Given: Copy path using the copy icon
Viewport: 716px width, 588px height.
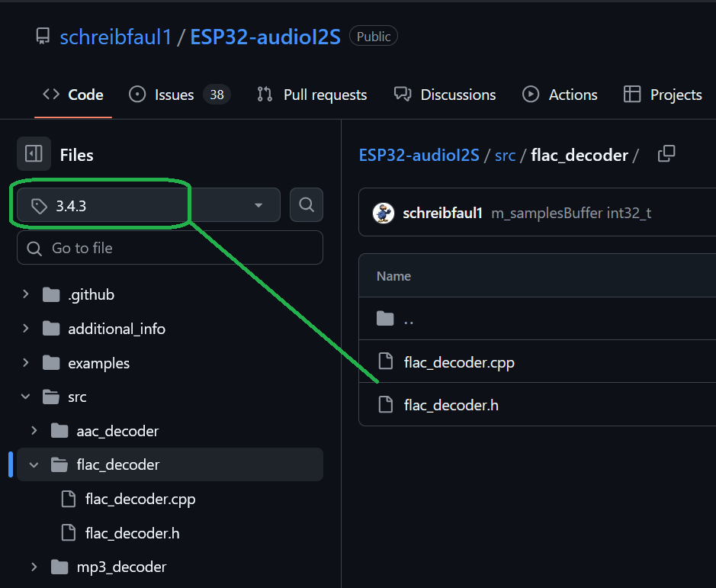Looking at the screenshot, I should click(666, 154).
